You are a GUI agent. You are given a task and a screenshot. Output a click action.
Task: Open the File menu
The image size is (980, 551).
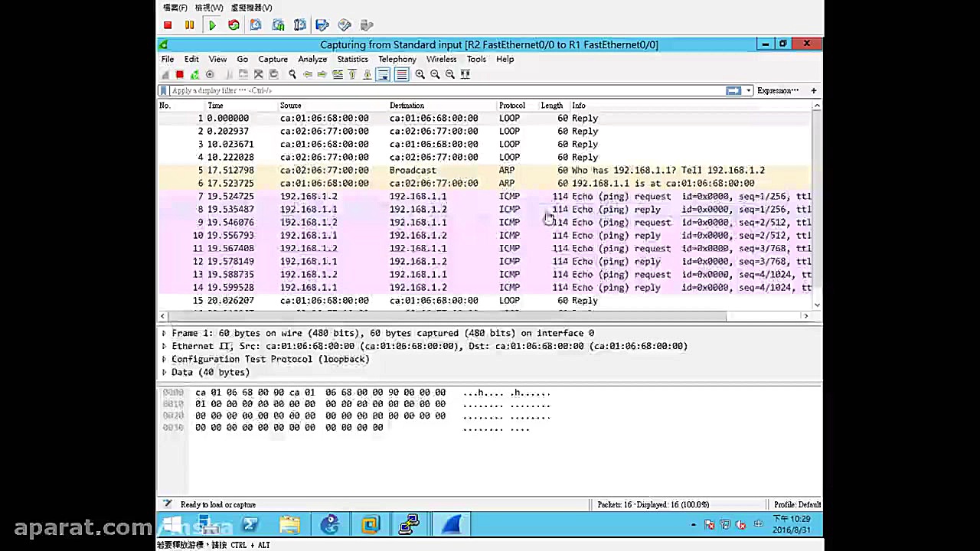coord(167,59)
